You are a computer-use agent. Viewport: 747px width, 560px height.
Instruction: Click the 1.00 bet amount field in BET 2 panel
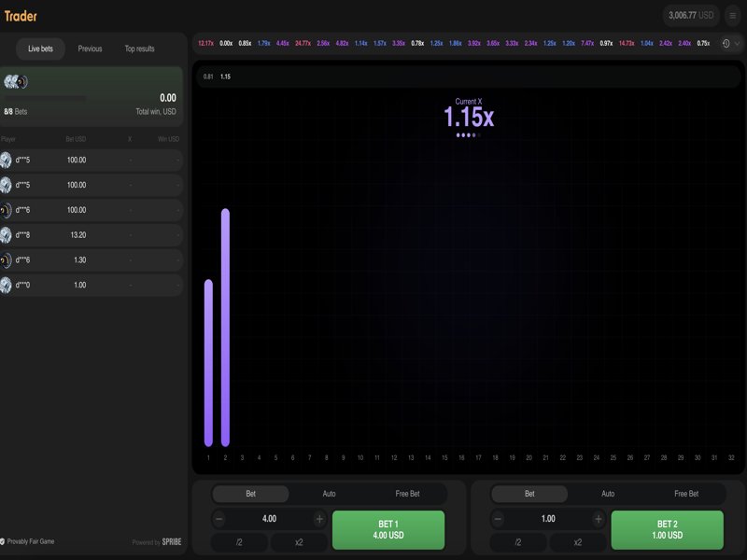548,519
